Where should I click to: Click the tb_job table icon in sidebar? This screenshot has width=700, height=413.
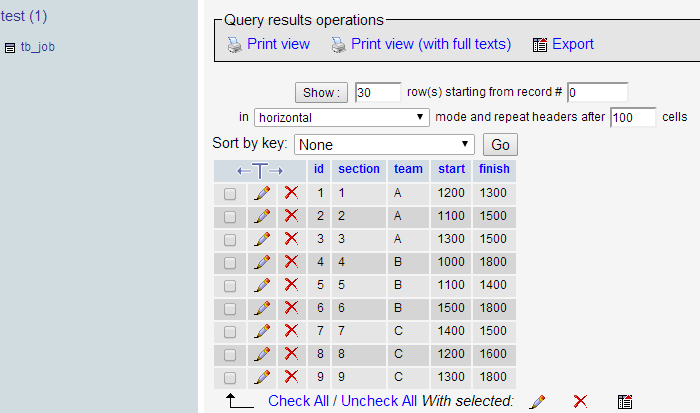pos(10,47)
